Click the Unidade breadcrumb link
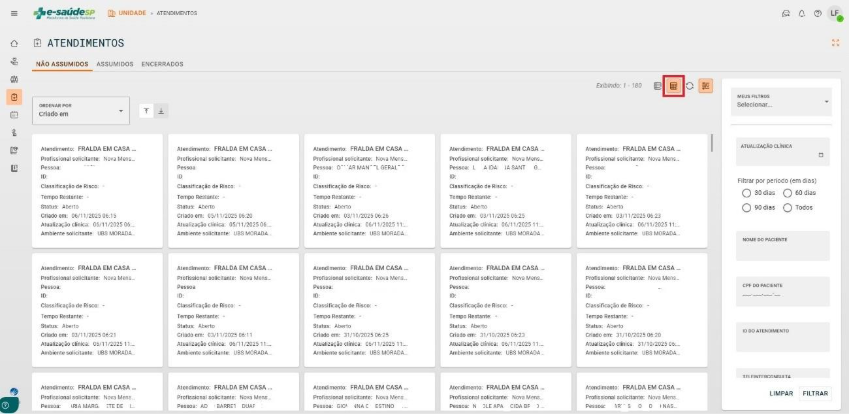Screen dimensions: 849x414 coord(127,13)
